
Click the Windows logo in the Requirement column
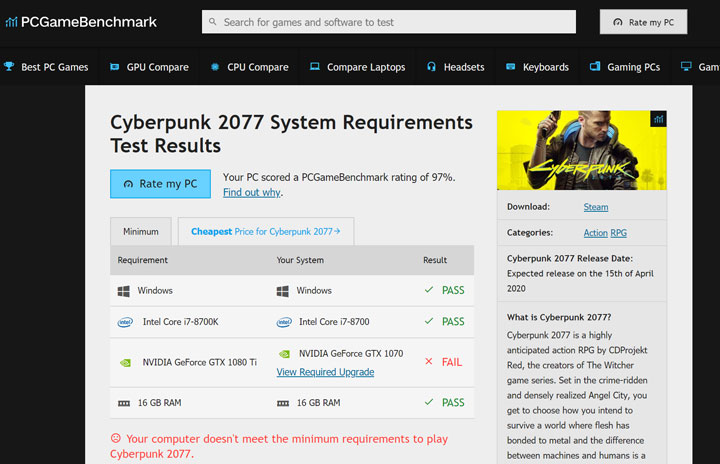coord(124,291)
